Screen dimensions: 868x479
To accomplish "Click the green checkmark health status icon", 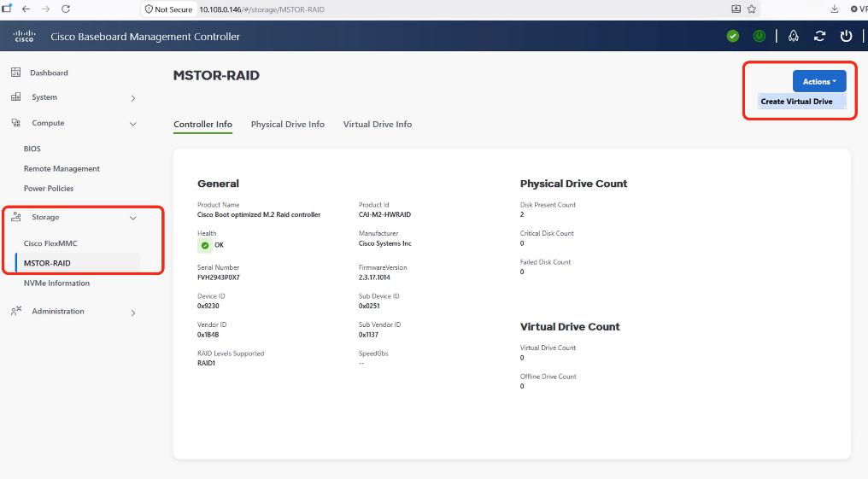I will click(x=732, y=37).
